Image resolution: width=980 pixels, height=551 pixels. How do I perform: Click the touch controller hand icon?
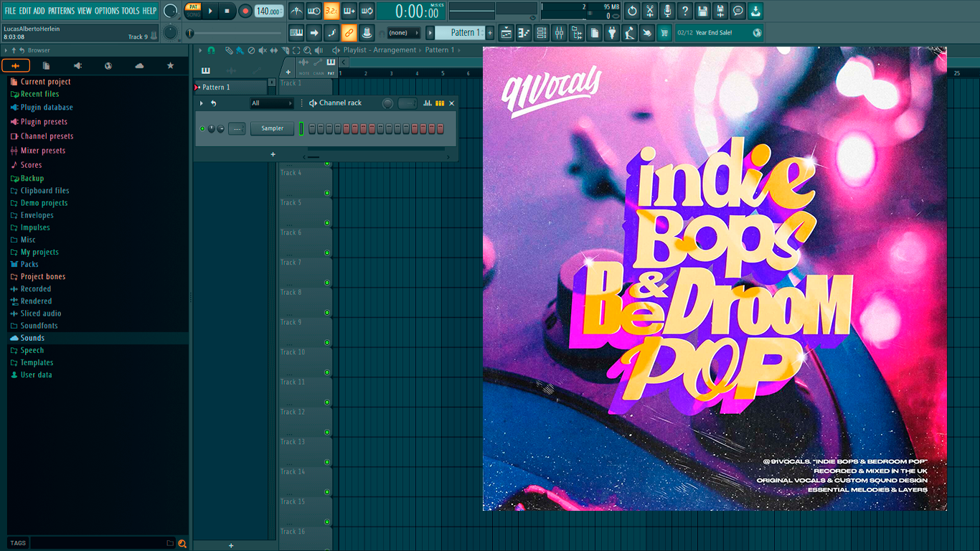tap(647, 32)
